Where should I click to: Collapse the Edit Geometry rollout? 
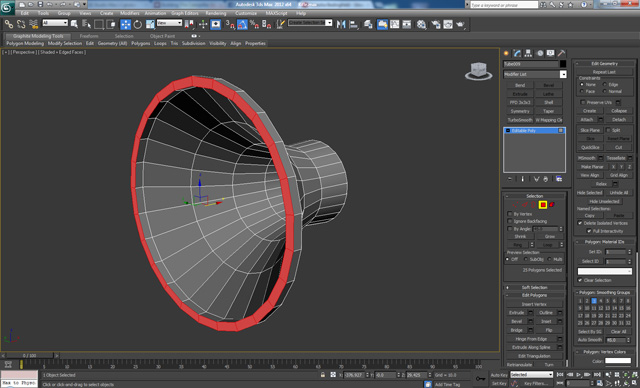(x=604, y=64)
